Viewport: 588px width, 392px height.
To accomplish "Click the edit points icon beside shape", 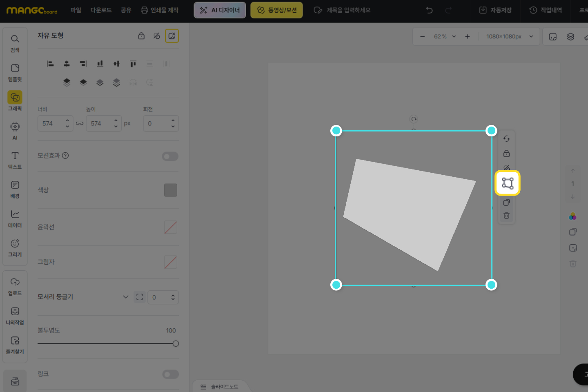I will click(507, 183).
